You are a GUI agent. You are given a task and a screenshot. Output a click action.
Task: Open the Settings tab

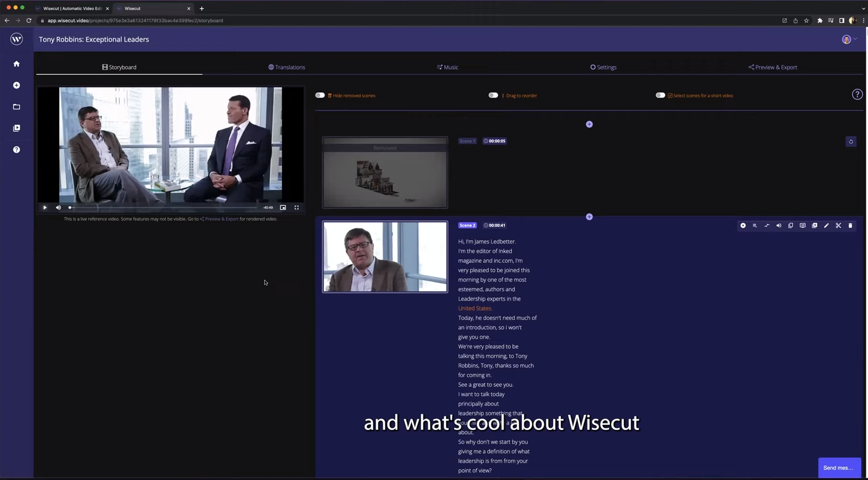click(x=603, y=68)
